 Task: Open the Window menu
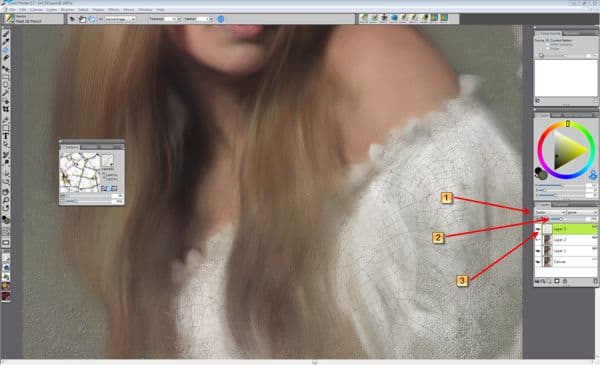[x=145, y=10]
